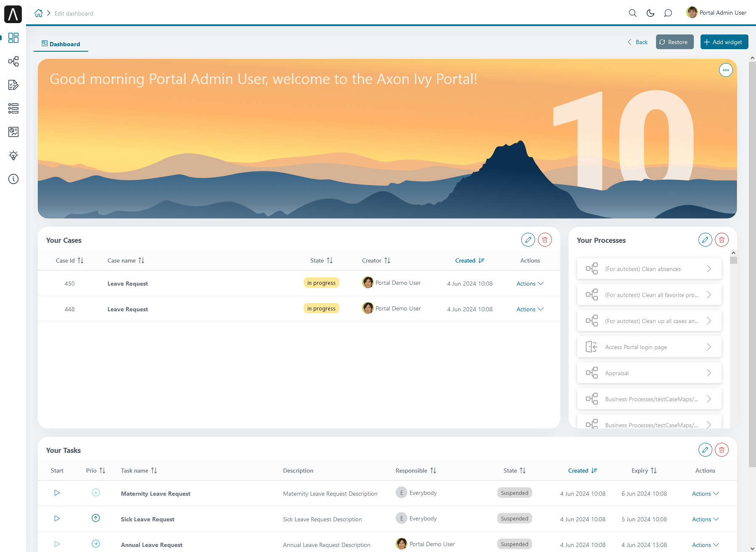
Task: Sort cases by State
Action: tap(330, 260)
